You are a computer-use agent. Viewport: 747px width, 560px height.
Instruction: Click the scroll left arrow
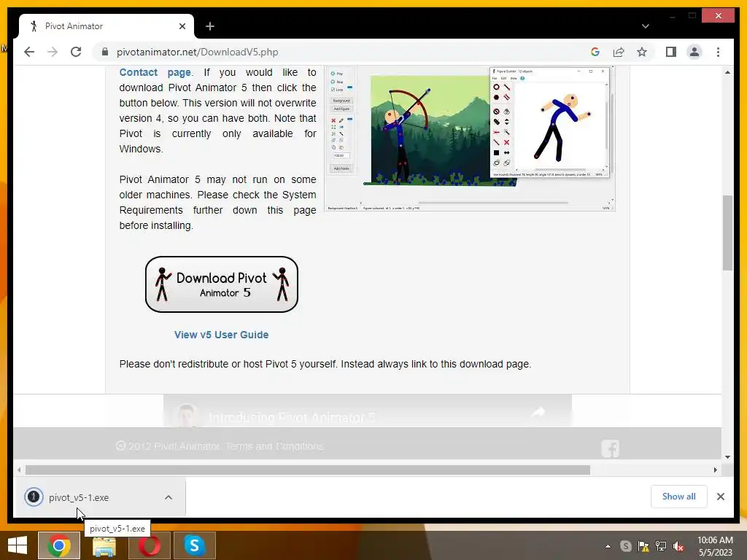coord(18,470)
